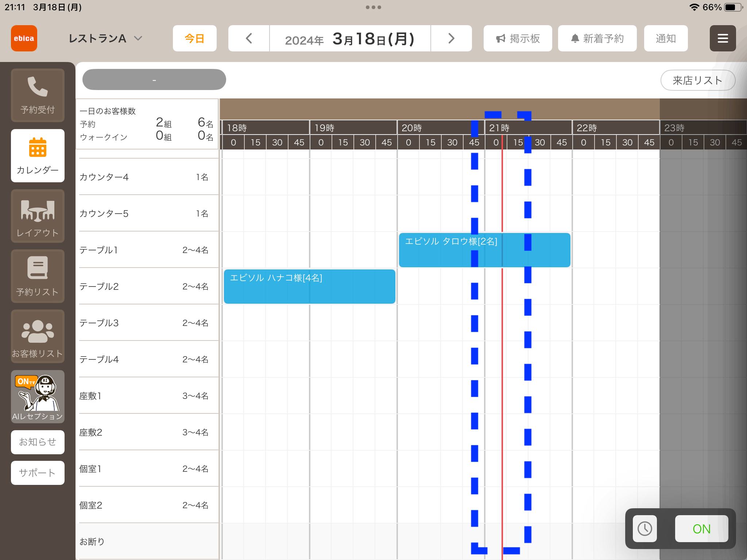Open reservation エビソル タロウ様[2名]
This screenshot has height=560, width=747.
pyautogui.click(x=484, y=250)
